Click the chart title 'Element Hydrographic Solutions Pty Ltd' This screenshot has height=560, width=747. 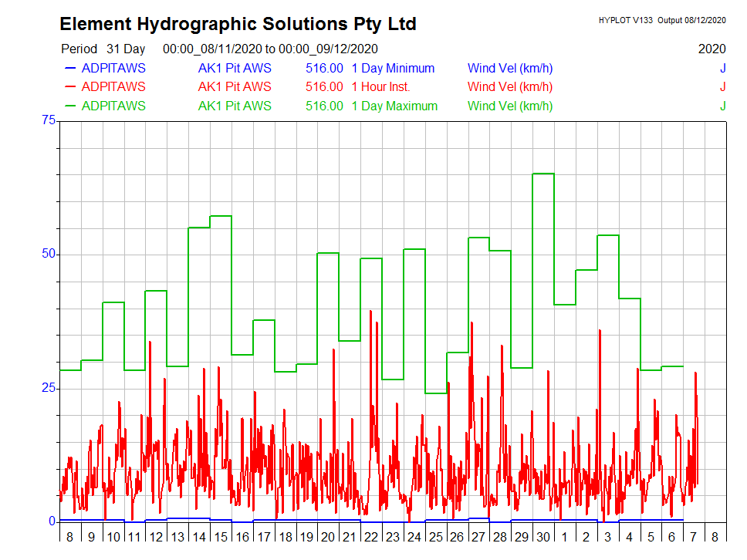(238, 24)
